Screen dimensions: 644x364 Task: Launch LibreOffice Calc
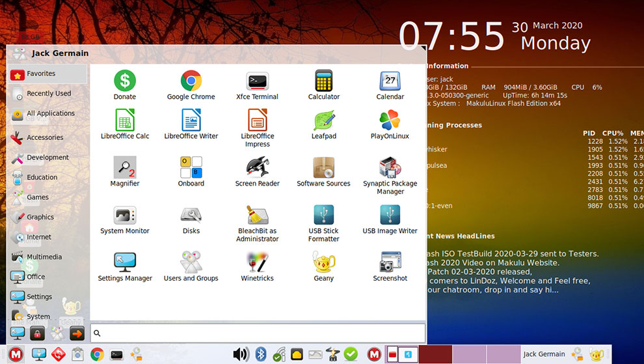coord(125,124)
